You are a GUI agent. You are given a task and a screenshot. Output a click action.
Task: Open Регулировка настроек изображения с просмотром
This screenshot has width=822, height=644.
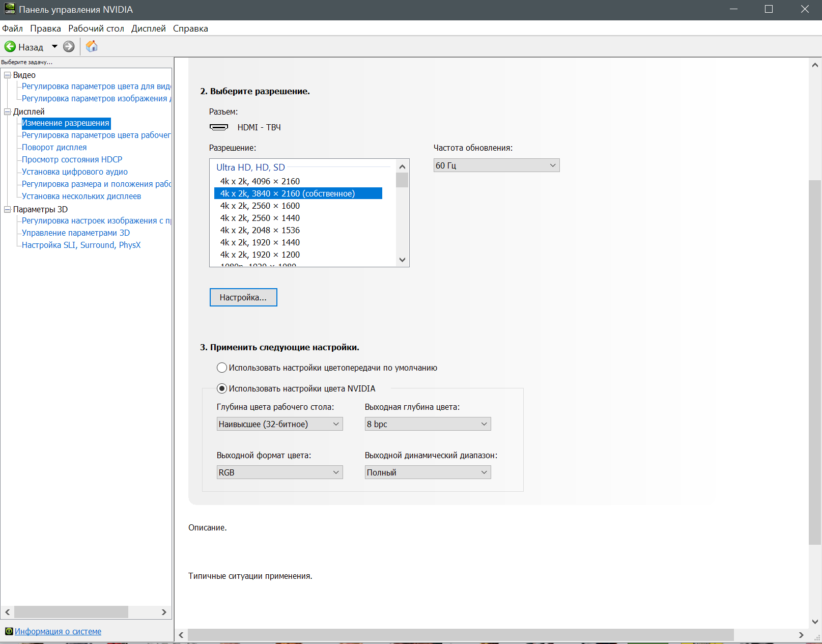pos(96,221)
